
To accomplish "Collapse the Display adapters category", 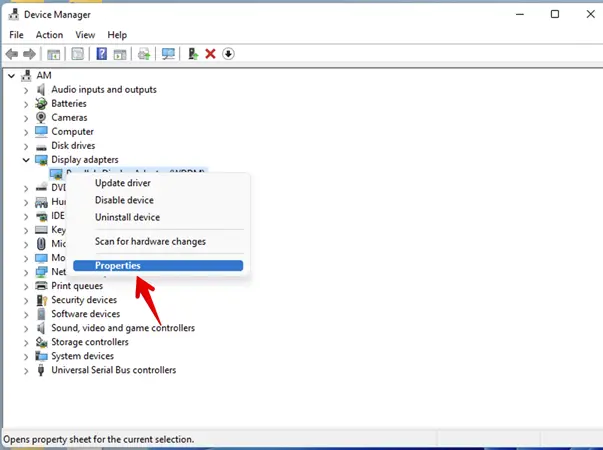I will click(x=27, y=160).
